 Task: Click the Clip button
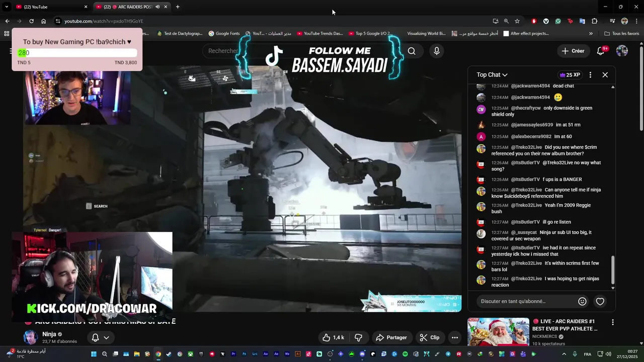[x=430, y=337]
